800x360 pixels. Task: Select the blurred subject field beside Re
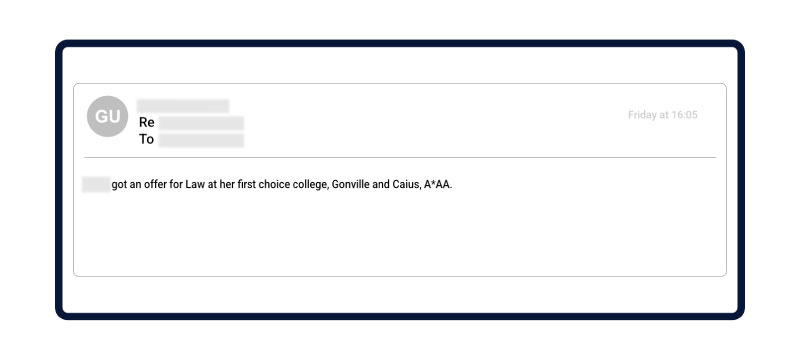(x=201, y=123)
